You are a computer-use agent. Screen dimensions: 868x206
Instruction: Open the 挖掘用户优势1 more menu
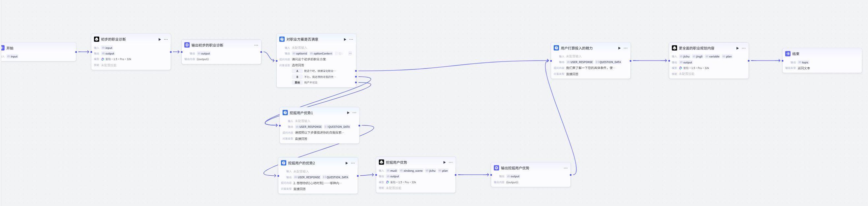coord(354,113)
